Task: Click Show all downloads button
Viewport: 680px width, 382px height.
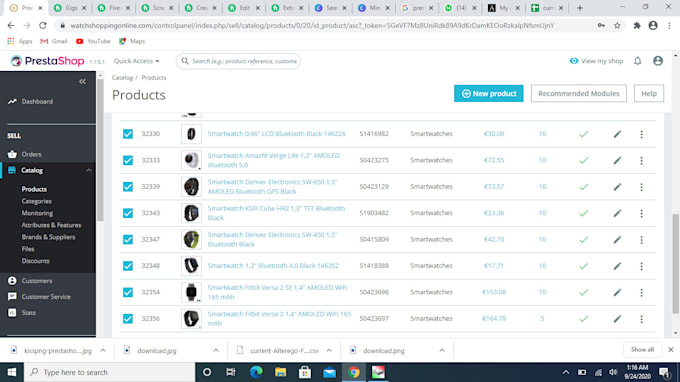Action: click(642, 349)
